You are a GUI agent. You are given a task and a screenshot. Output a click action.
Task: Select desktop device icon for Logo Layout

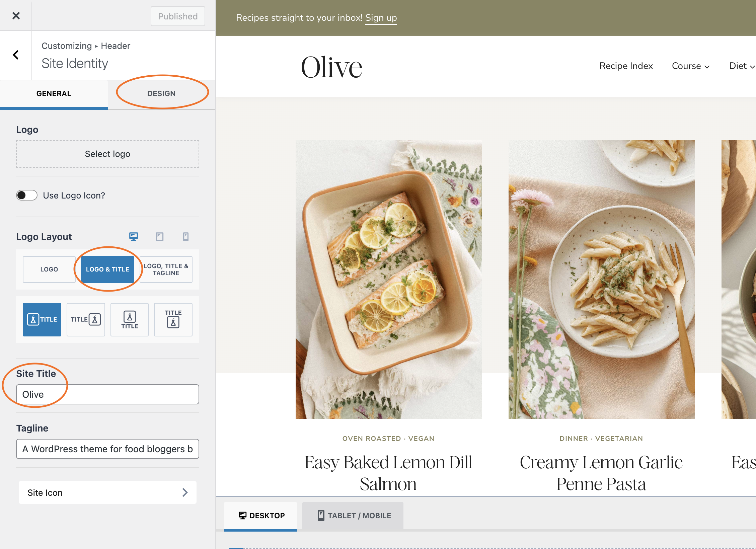point(134,237)
